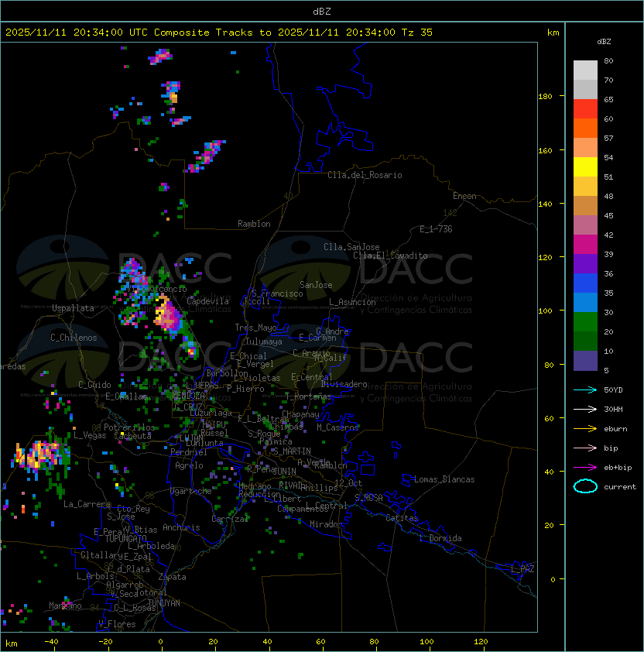The width and height of the screenshot is (644, 652).
Task: Click the La_Carrera label
Action: 87,504
